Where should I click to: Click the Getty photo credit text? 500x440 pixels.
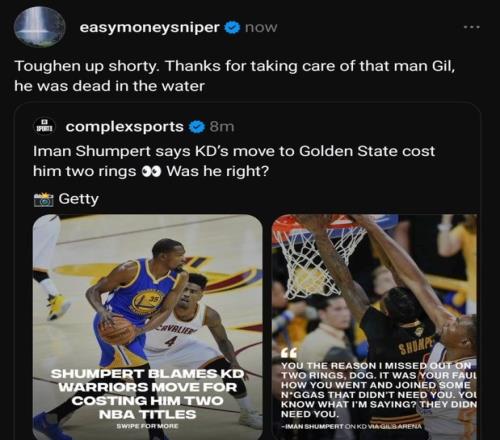[79, 199]
